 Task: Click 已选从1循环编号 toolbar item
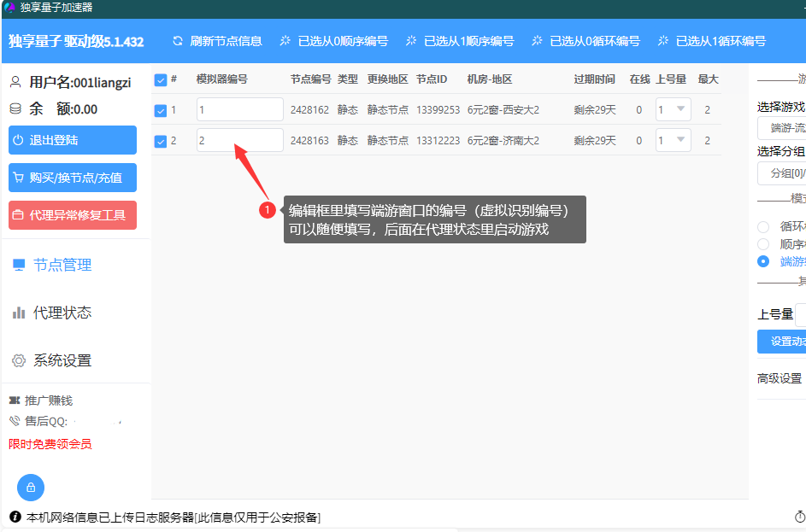pos(712,41)
